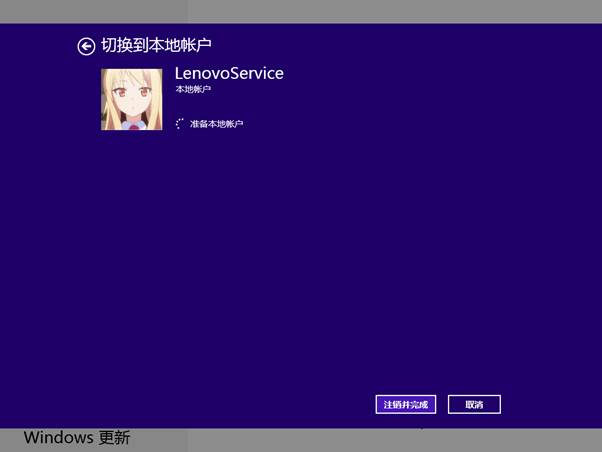The image size is (602, 452).
Task: Select the LenovoService account avatar picture
Action: pyautogui.click(x=132, y=99)
